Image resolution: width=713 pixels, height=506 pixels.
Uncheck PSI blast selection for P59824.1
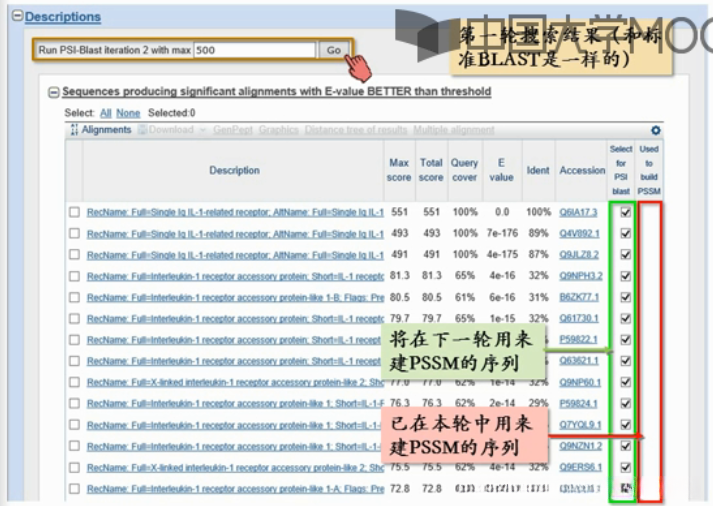[x=626, y=403]
